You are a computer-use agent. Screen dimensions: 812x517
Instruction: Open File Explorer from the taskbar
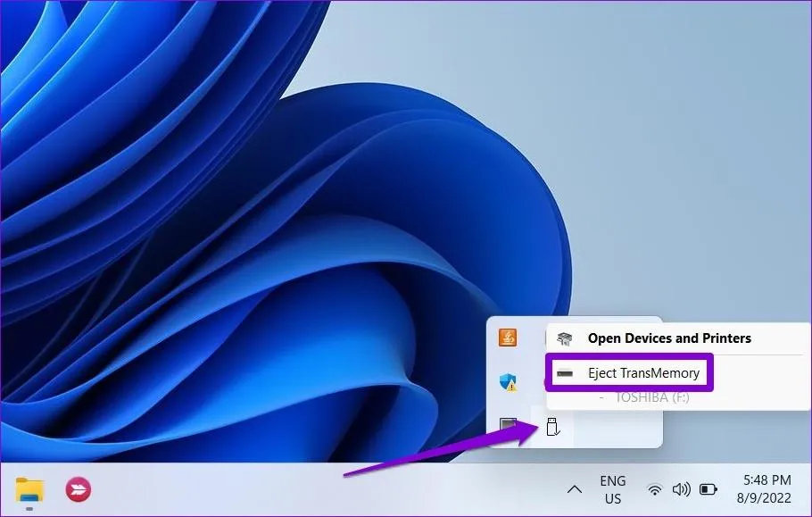(x=29, y=489)
